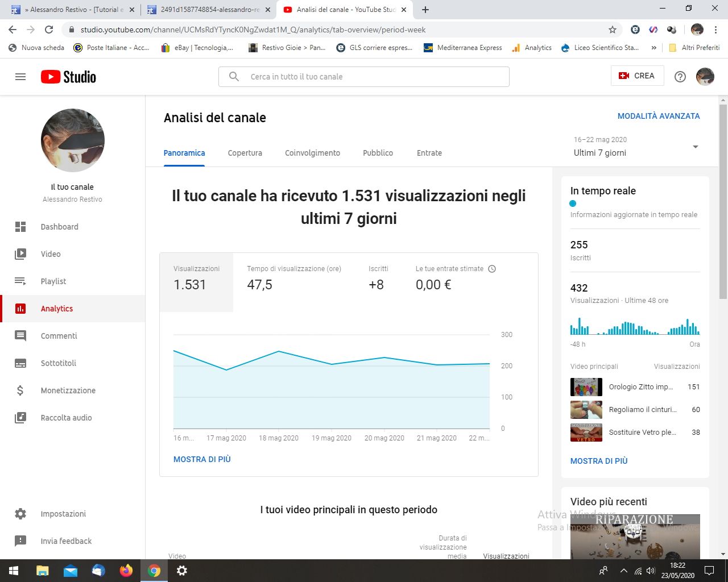Open the Windows notification center icon
The image size is (728, 582).
(x=709, y=571)
